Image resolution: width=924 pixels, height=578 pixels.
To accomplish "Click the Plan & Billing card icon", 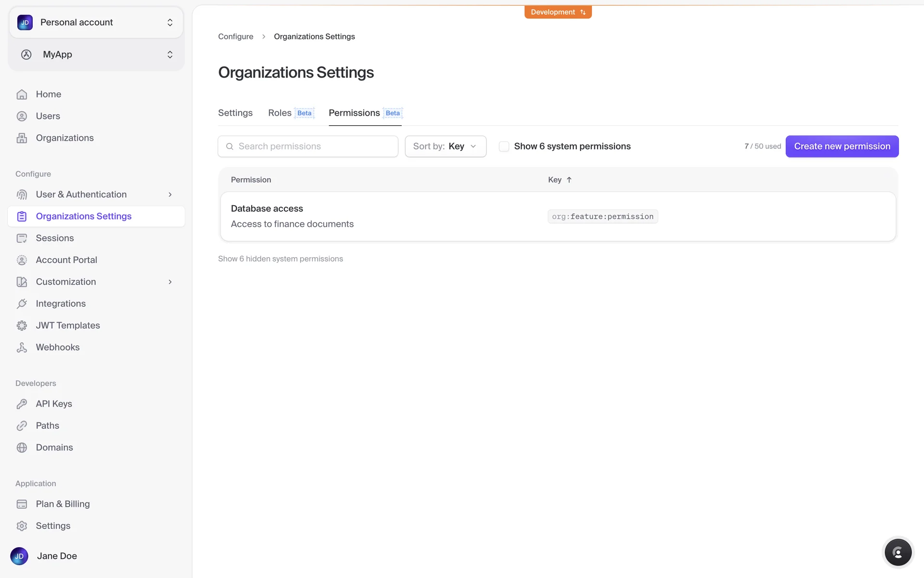I will 22,504.
